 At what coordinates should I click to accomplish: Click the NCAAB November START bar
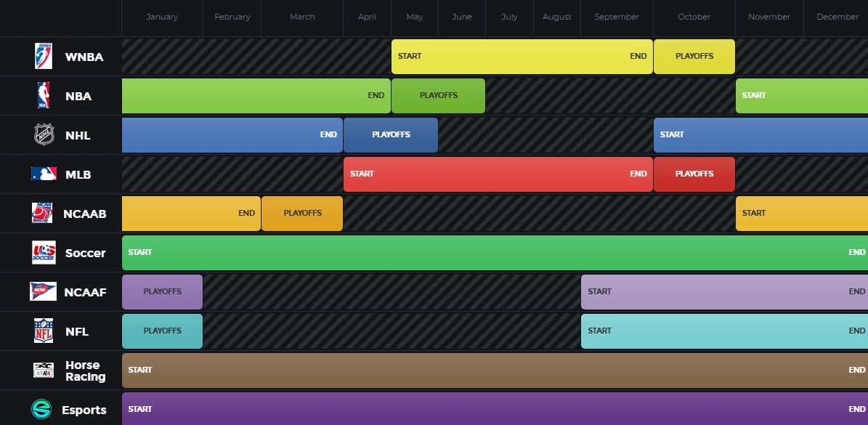coord(802,214)
